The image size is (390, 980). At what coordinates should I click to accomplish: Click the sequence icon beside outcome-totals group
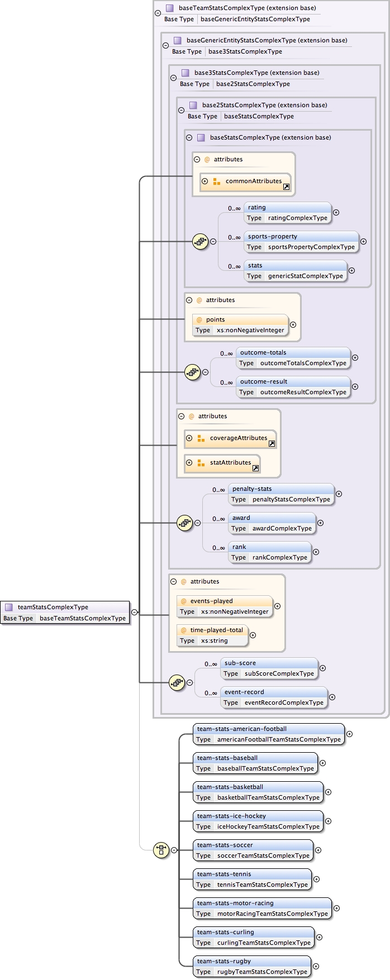192,372
